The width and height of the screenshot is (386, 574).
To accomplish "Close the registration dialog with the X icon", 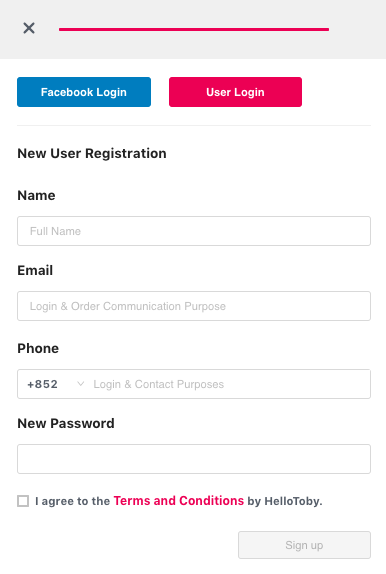I will pyautogui.click(x=29, y=28).
